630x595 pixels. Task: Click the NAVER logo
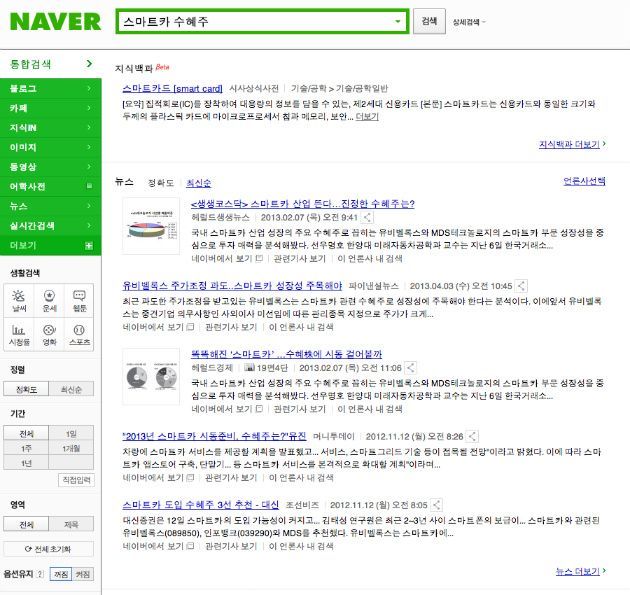(x=55, y=22)
